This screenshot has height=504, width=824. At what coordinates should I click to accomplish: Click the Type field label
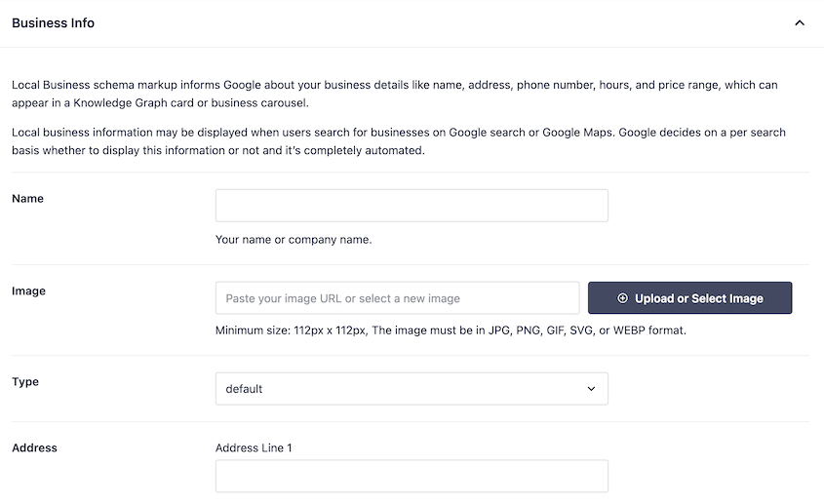coord(25,382)
